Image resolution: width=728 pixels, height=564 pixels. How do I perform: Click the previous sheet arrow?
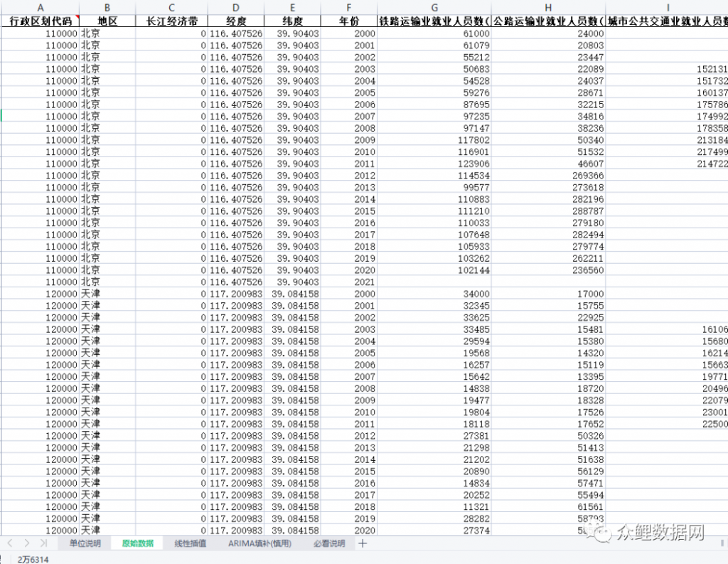coord(11,543)
